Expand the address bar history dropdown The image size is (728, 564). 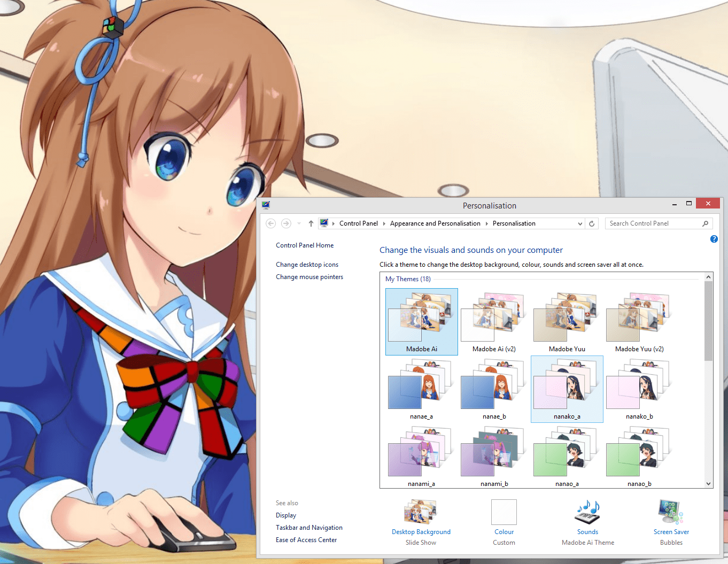[x=580, y=223]
